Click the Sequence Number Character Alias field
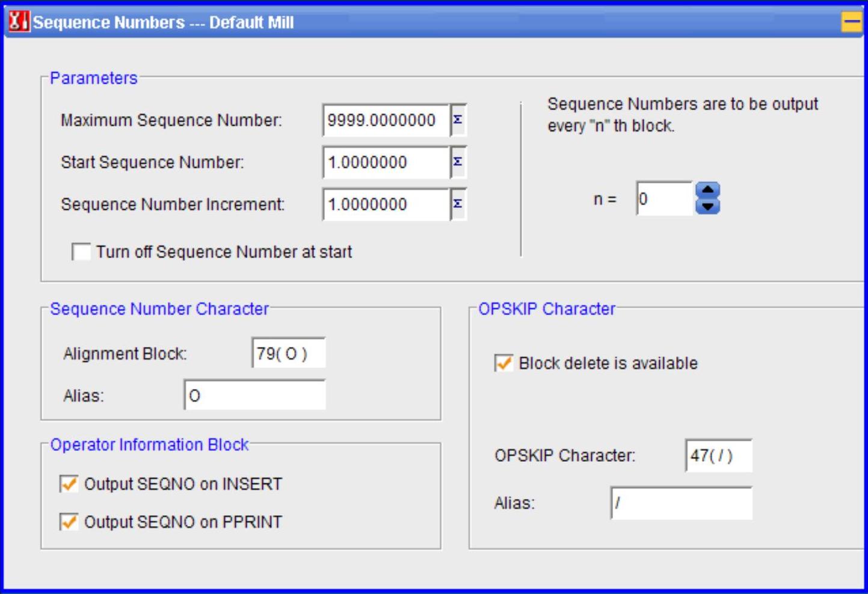868x594 pixels. [255, 395]
